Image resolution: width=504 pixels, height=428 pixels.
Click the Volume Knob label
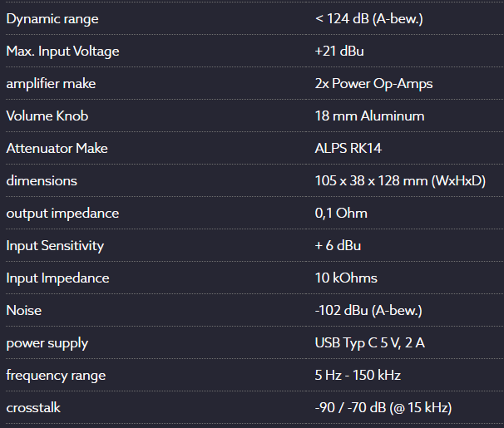pos(47,116)
